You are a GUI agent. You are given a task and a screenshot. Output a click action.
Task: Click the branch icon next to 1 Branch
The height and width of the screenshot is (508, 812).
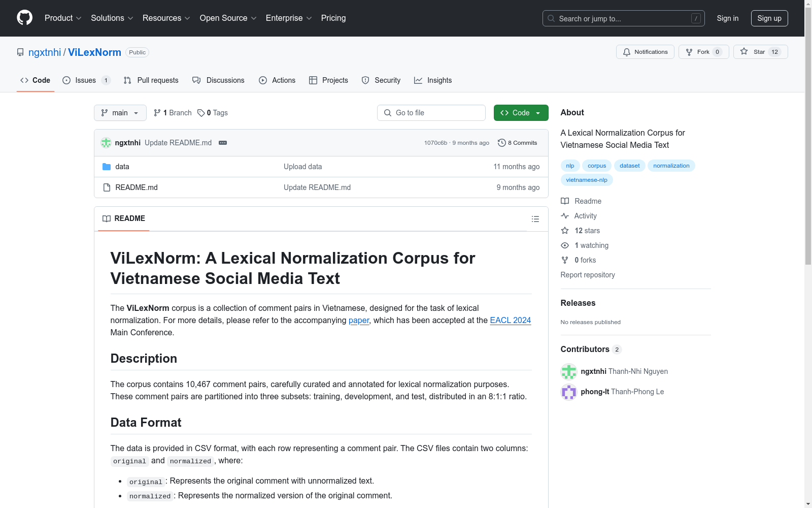157,113
